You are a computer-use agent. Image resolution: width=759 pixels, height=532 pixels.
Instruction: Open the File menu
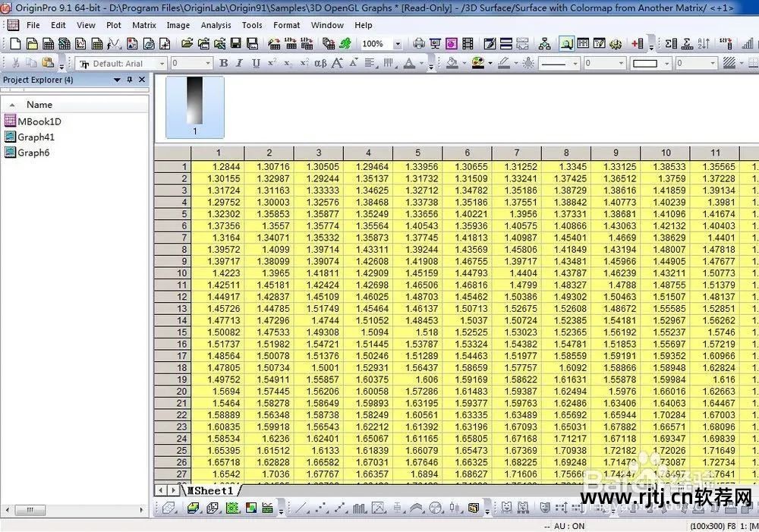click(33, 25)
